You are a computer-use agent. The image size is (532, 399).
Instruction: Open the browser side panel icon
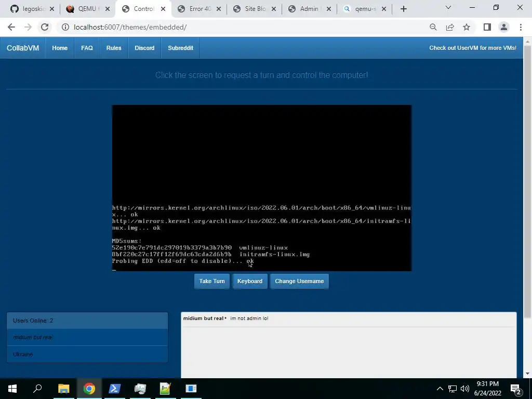pyautogui.click(x=487, y=27)
